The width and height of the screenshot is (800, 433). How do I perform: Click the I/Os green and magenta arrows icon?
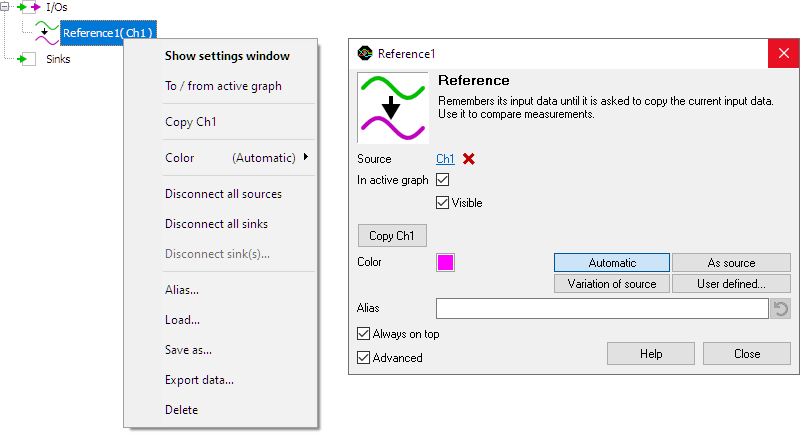tap(29, 7)
